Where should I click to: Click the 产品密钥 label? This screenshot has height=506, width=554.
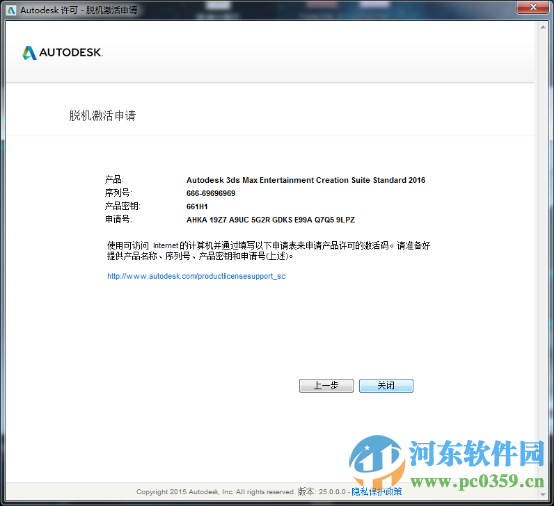(x=122, y=206)
